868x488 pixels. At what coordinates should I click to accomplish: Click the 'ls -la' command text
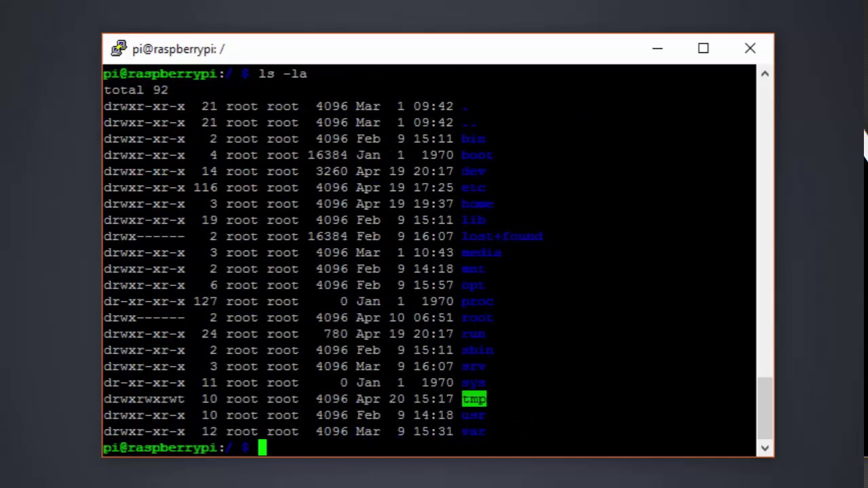[283, 73]
